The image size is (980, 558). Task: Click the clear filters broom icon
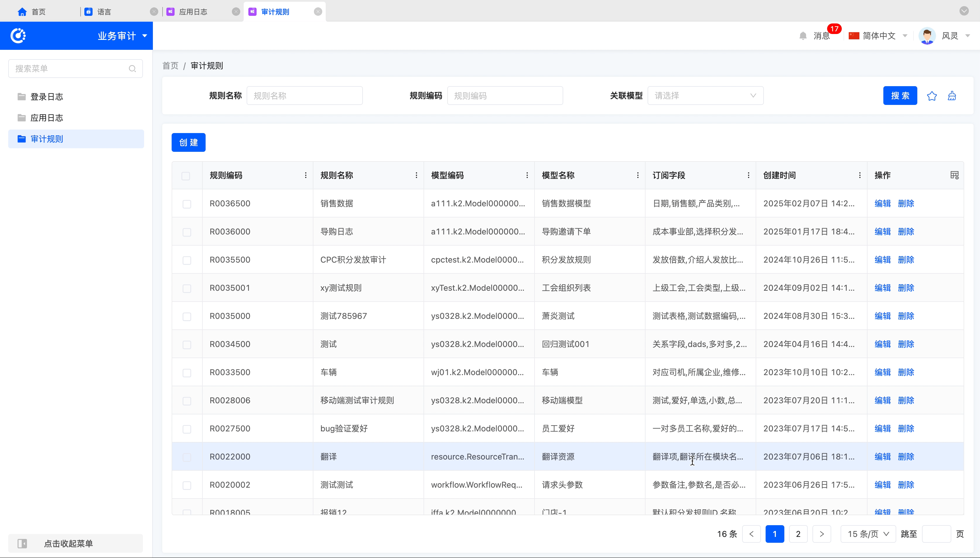(952, 96)
